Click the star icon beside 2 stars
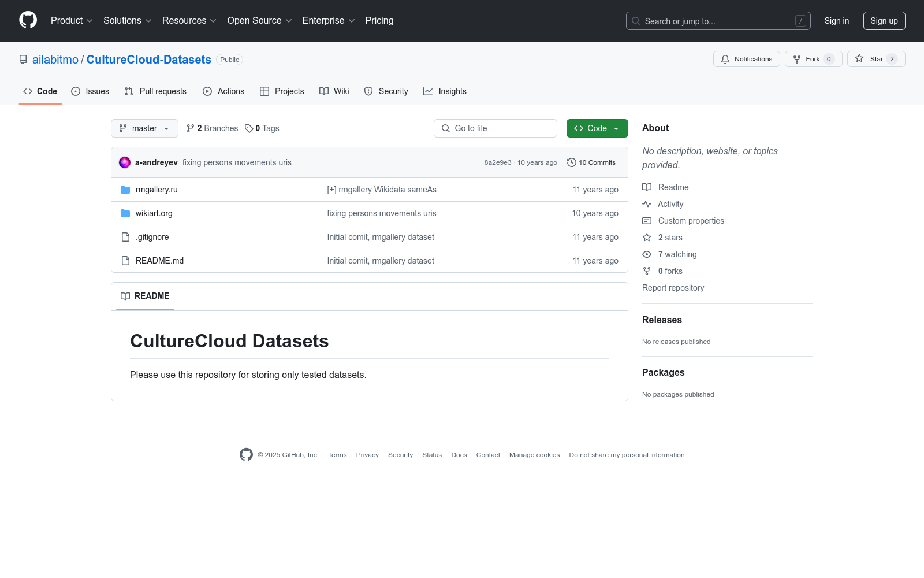Screen dimensions: 924x578 point(647,238)
